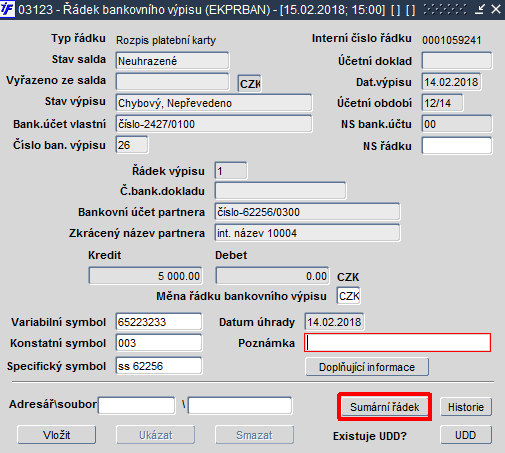Viewport: 505px width, 453px height.
Task: Click the empty Účetní doklad field
Action: click(457, 61)
